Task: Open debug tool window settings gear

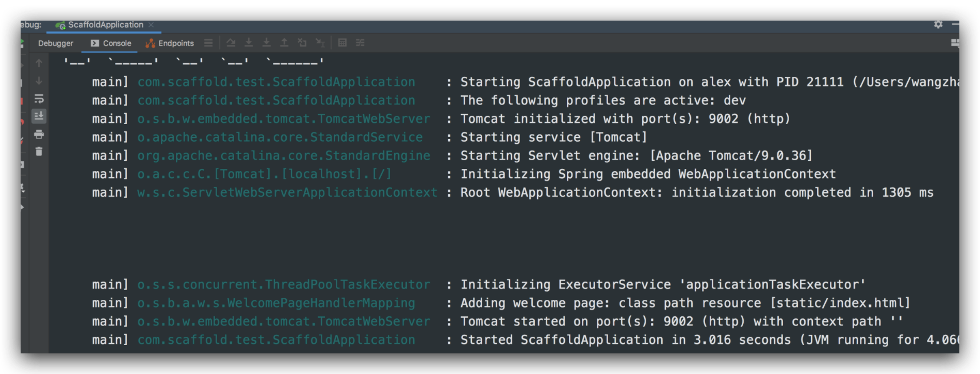Action: [x=938, y=24]
